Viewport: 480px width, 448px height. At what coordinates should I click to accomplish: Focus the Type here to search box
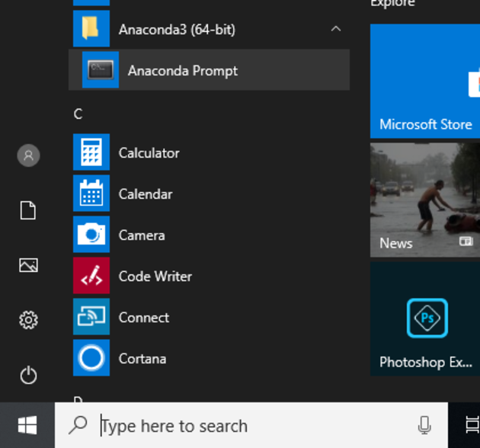click(251, 425)
